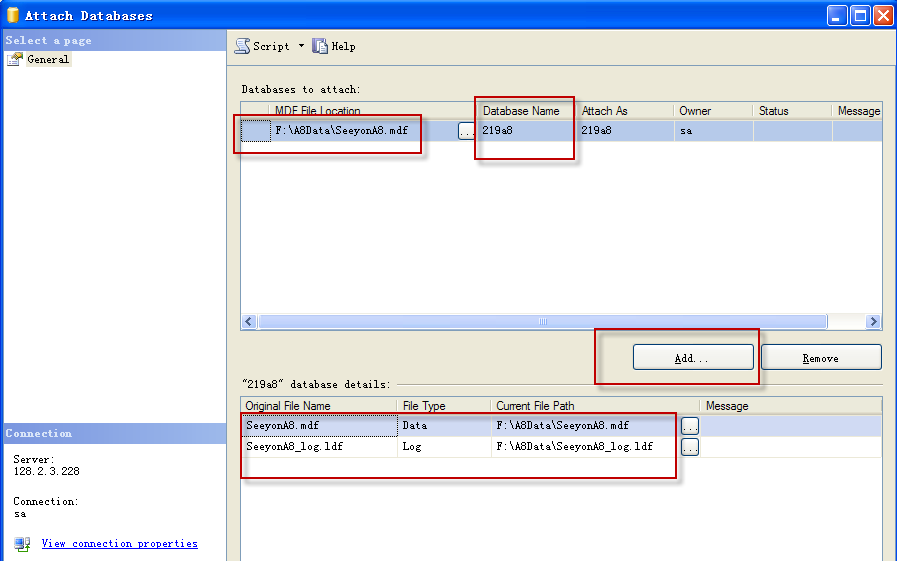Click the connection properties icon
The height and width of the screenshot is (561, 897).
tap(22, 544)
